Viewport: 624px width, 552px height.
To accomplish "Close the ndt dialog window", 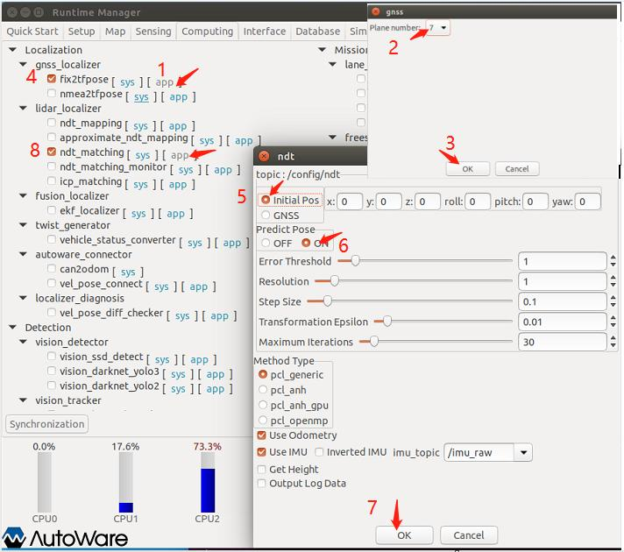I will [262, 156].
